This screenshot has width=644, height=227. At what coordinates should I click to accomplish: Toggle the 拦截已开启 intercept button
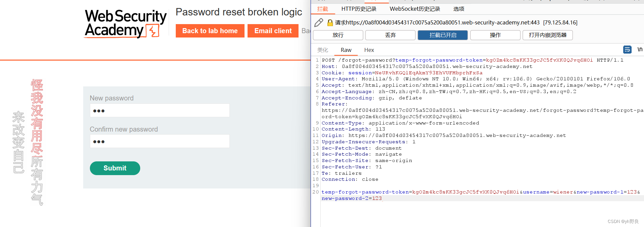[x=443, y=35]
